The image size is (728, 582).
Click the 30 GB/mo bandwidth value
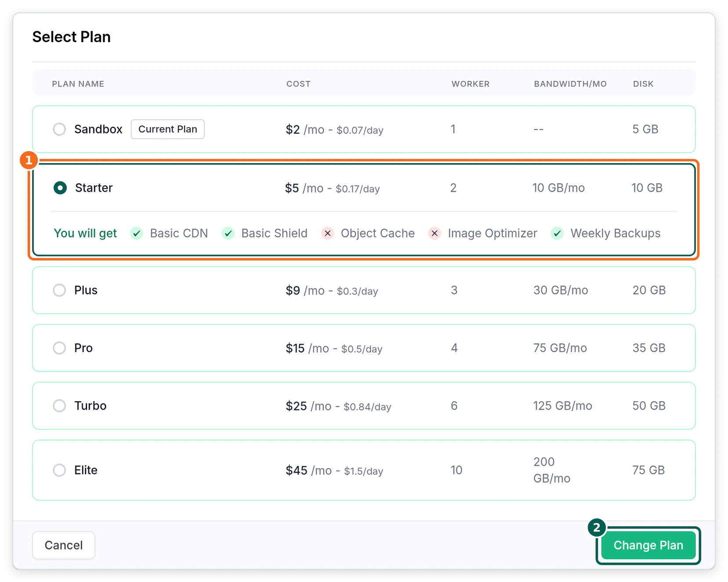point(561,290)
